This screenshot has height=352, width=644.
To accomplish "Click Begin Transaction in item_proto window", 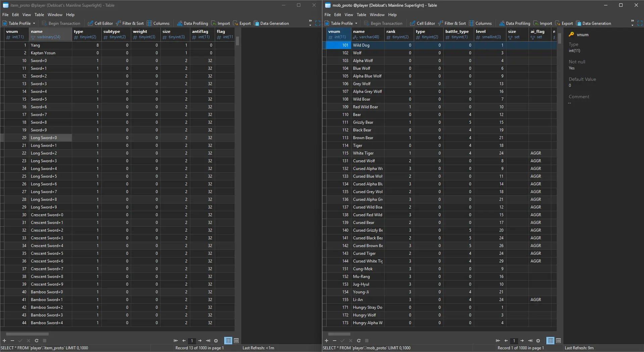I will tap(61, 23).
